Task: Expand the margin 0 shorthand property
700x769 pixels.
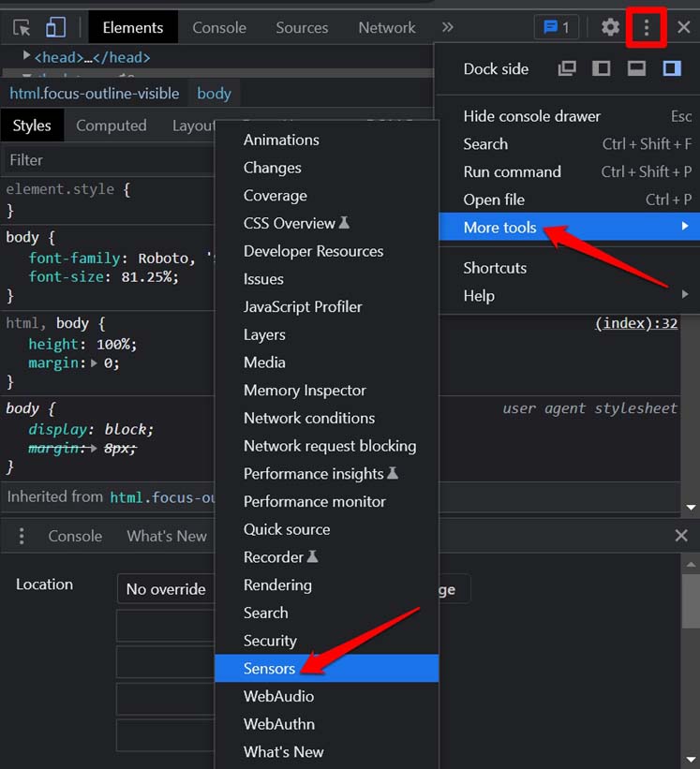Action: pos(95,363)
